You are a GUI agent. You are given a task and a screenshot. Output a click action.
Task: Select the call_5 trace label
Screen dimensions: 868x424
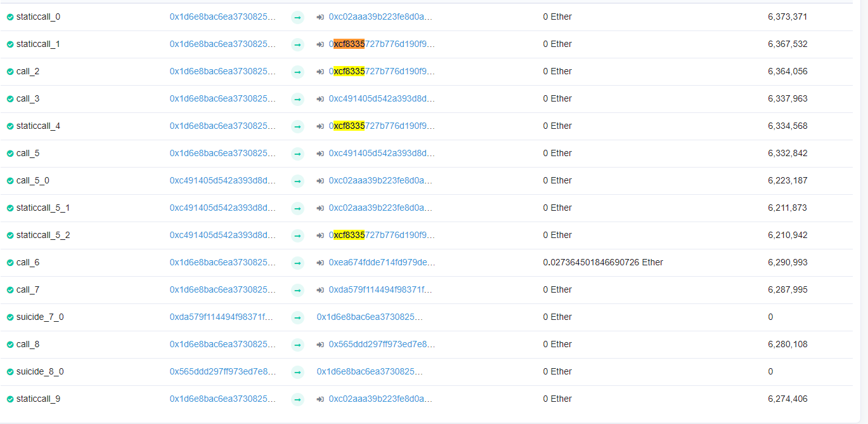click(x=28, y=154)
